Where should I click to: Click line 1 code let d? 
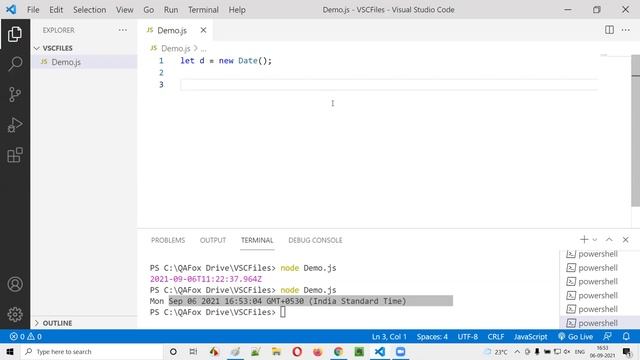(x=226, y=61)
